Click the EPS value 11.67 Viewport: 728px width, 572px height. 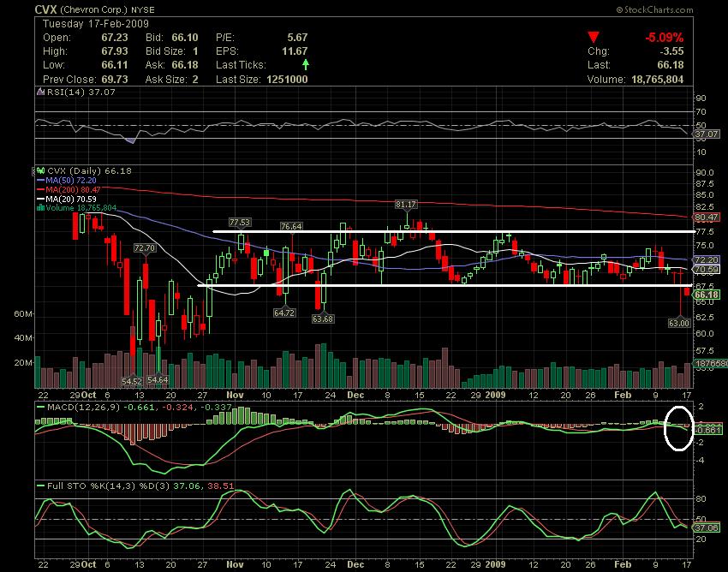coord(295,51)
